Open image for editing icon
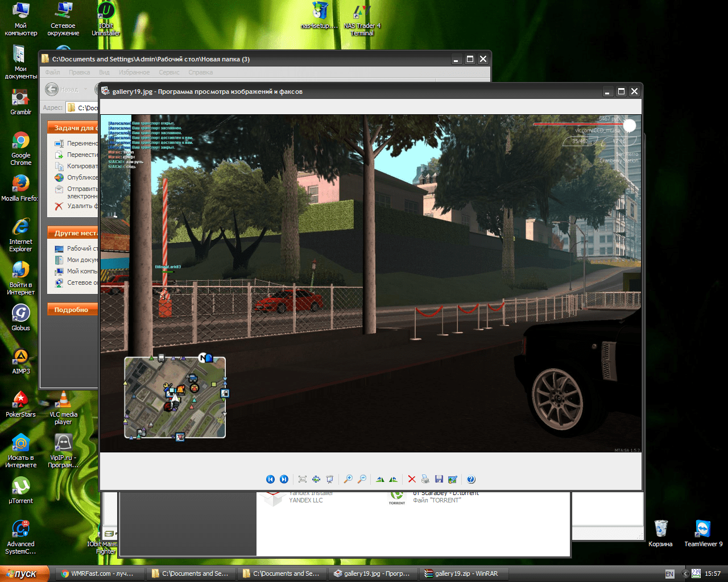The height and width of the screenshot is (582, 728). coord(453,479)
